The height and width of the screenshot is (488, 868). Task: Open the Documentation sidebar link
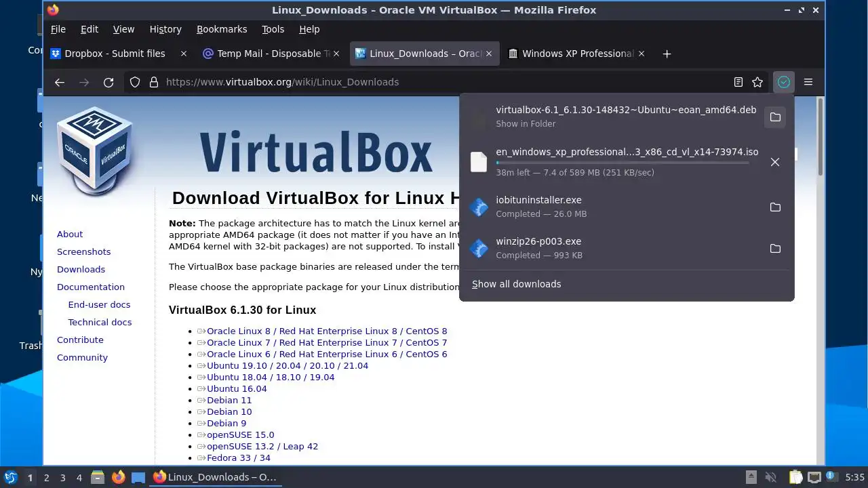pos(91,287)
